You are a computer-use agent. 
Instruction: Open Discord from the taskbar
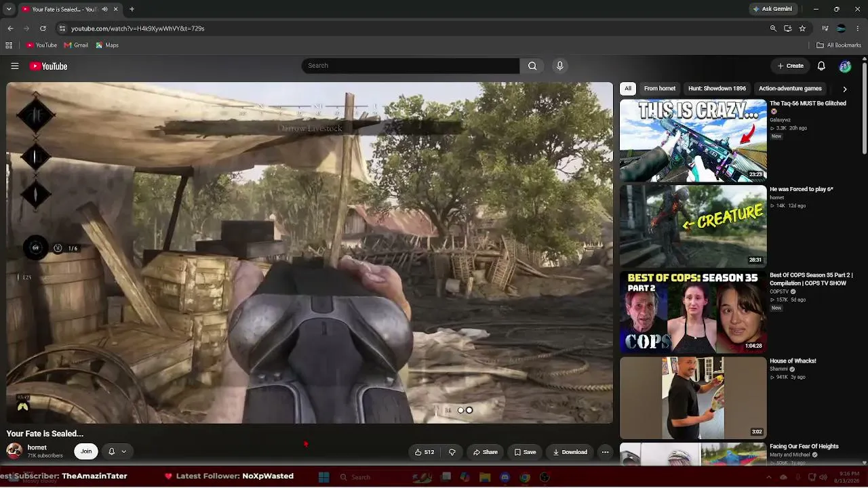(x=505, y=477)
